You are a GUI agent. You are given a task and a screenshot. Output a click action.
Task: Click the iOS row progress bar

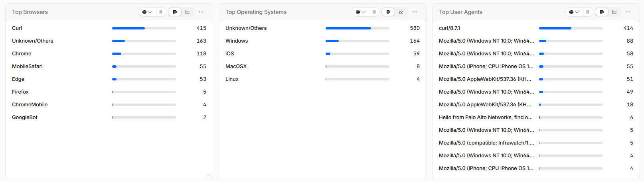click(358, 54)
